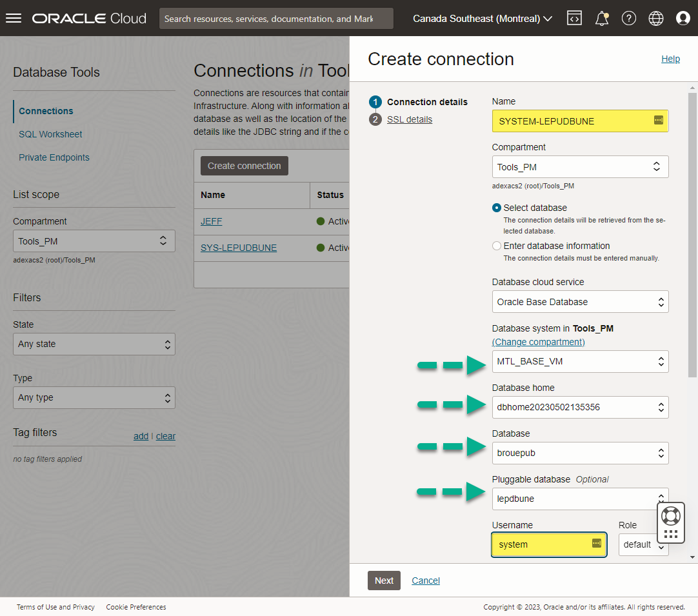Open Compartment dropdown in Create connection panel
This screenshot has height=616, width=698.
coord(580,167)
